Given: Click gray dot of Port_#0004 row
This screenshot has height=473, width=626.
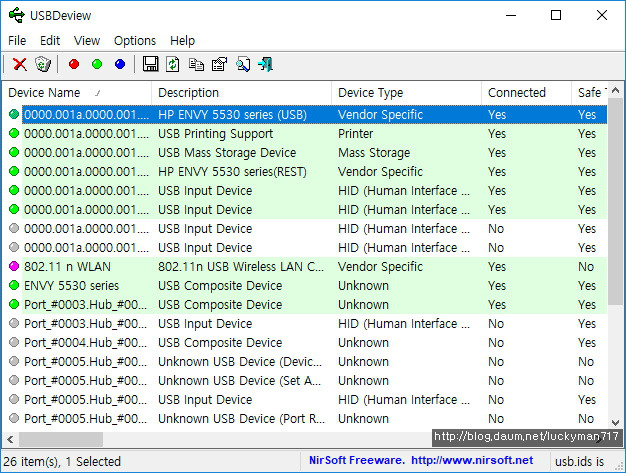Looking at the screenshot, I should pyautogui.click(x=14, y=342).
